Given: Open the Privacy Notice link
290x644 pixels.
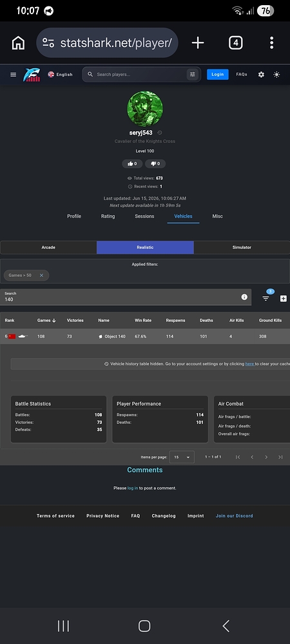Looking at the screenshot, I should (102, 516).
